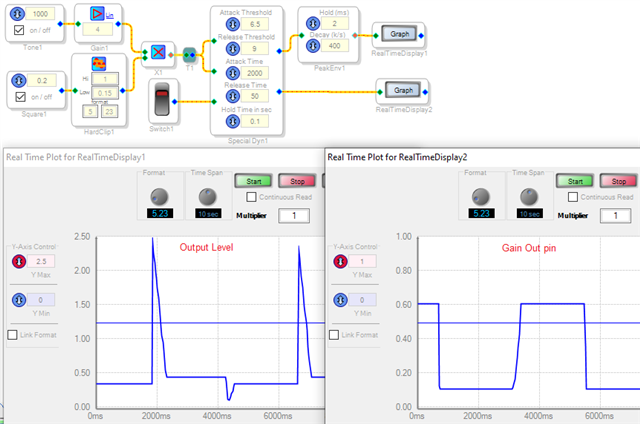The width and height of the screenshot is (640, 424).
Task: Click Start in the RealTimeDisplay2 plot
Action: click(x=575, y=181)
